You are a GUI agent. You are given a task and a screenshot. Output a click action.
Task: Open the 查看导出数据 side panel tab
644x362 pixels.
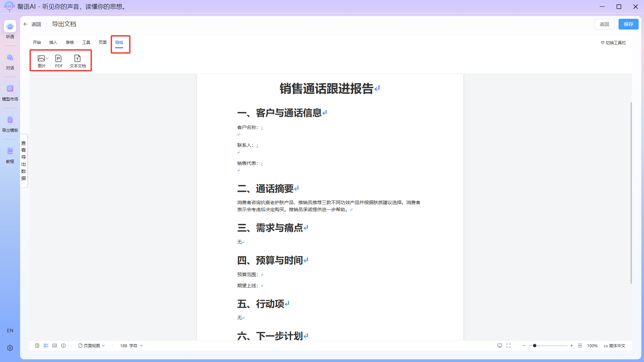[x=23, y=161]
